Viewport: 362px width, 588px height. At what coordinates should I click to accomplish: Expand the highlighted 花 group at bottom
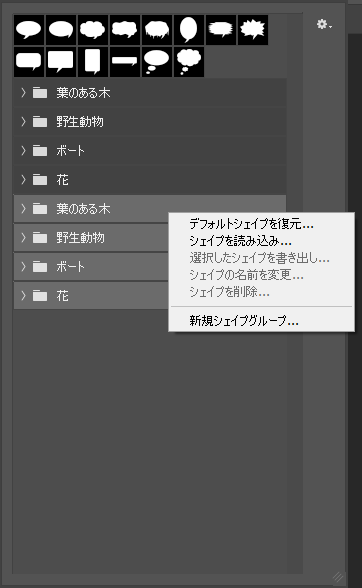(x=23, y=296)
